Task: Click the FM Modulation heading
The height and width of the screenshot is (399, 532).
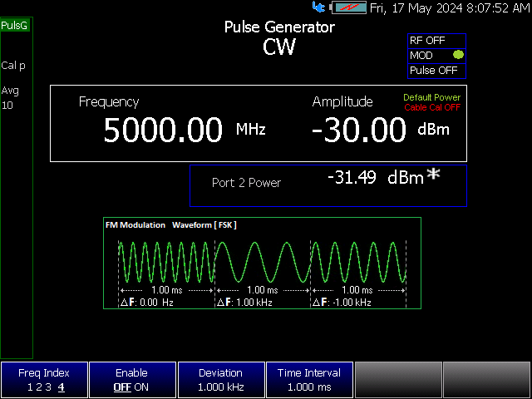Action: click(135, 225)
